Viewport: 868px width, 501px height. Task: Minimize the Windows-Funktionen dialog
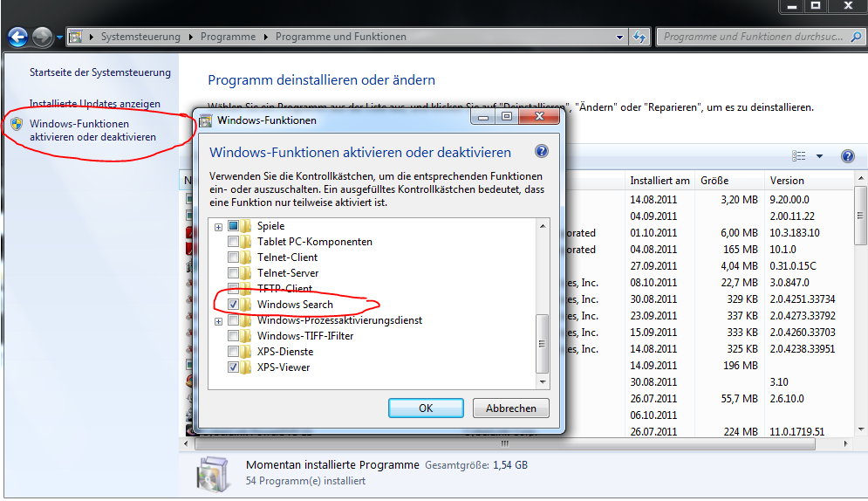(x=483, y=116)
